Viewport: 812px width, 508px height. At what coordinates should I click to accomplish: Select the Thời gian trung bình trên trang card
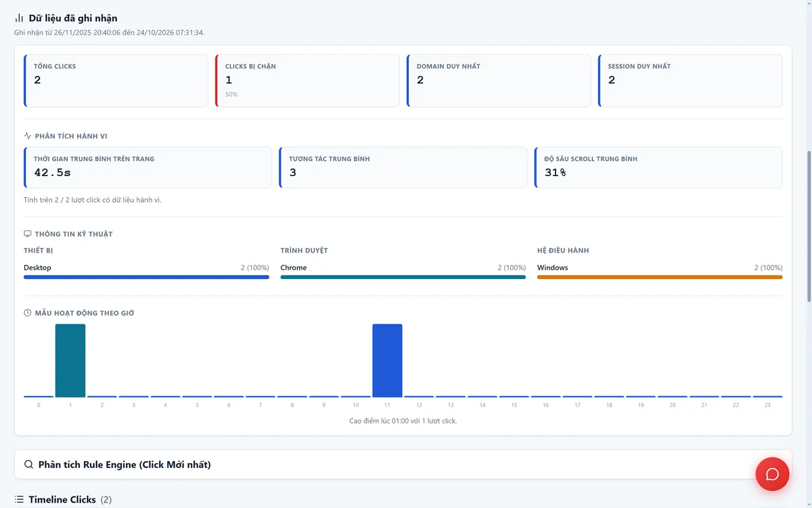point(148,167)
